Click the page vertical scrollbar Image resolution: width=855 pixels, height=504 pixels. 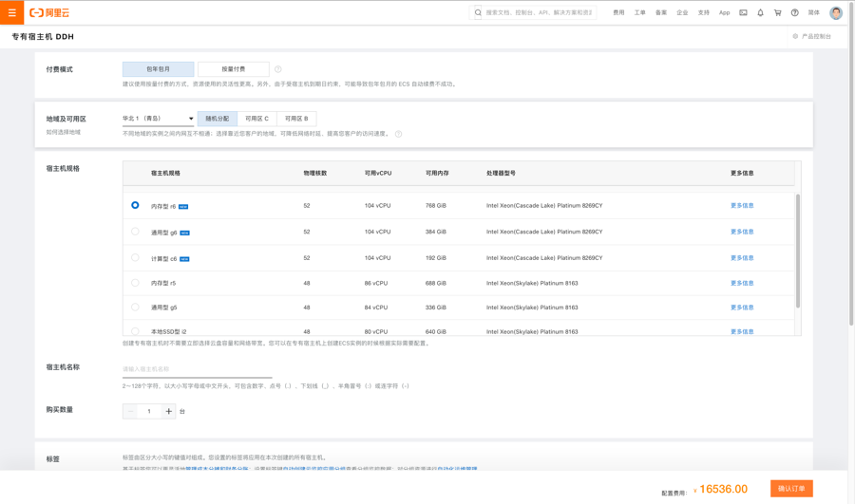(850, 163)
